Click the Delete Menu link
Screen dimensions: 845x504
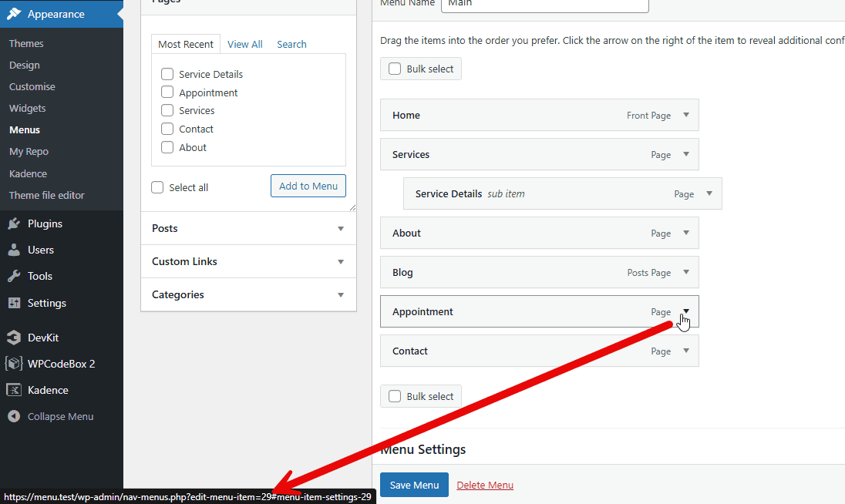point(485,485)
